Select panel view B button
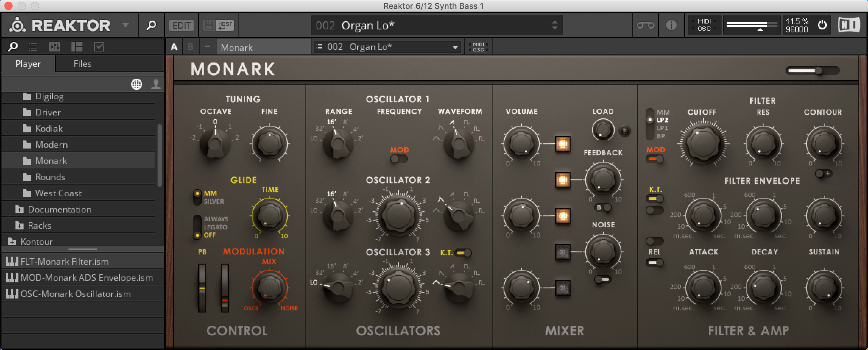 click(x=190, y=47)
